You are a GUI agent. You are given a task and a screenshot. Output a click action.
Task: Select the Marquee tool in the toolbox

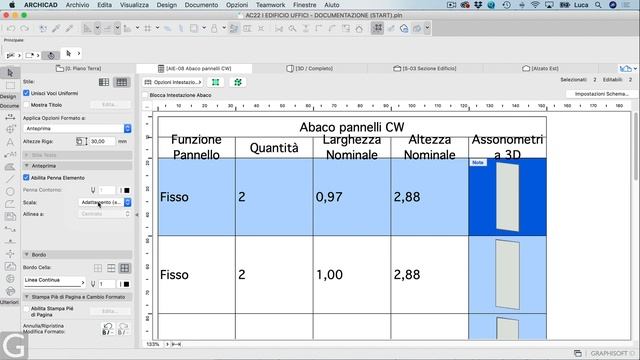(x=10, y=85)
